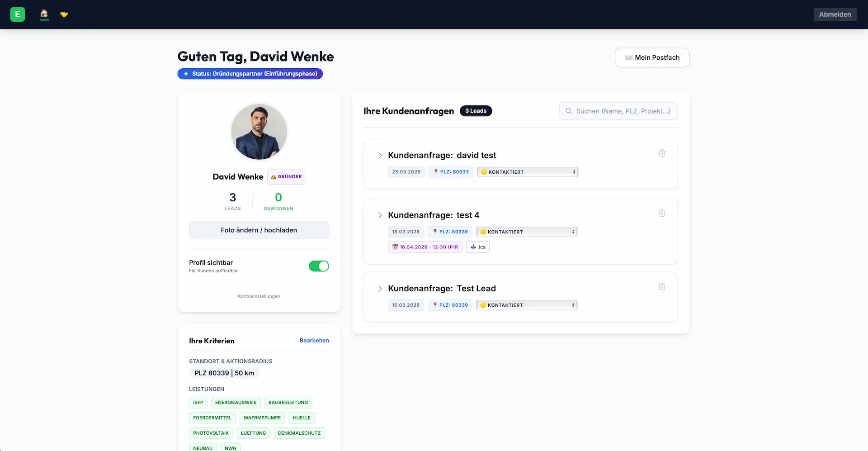Delete the david test lead via trash icon
The image size is (868, 451).
(x=662, y=153)
